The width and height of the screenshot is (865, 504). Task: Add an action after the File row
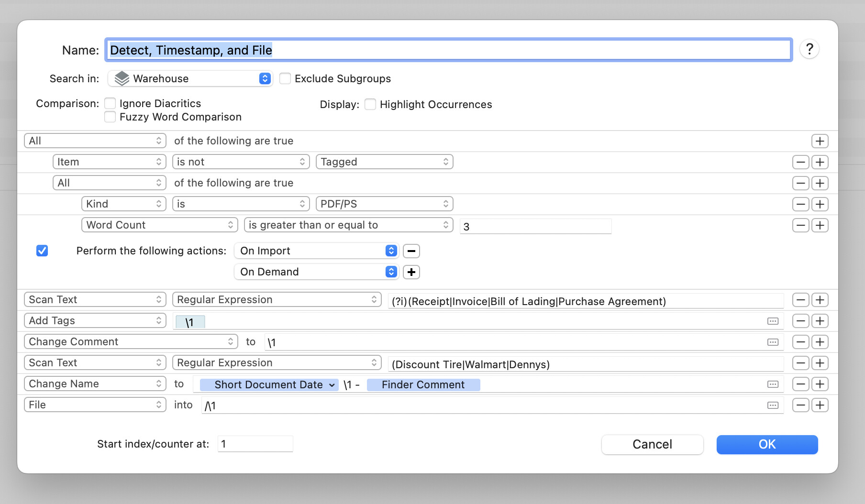coord(820,405)
